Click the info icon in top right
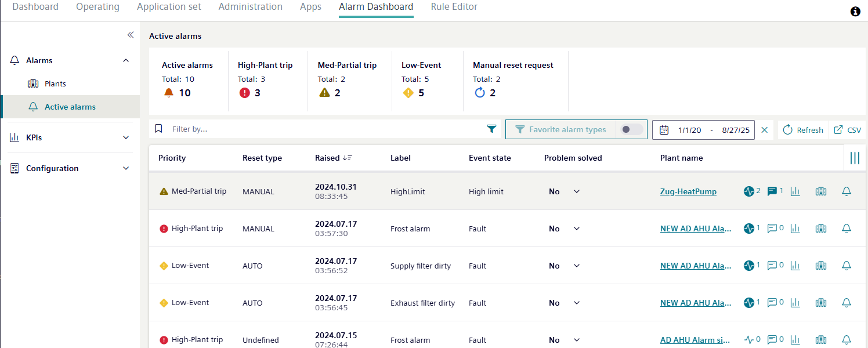Screen dimensions: 868x348 click(855, 12)
